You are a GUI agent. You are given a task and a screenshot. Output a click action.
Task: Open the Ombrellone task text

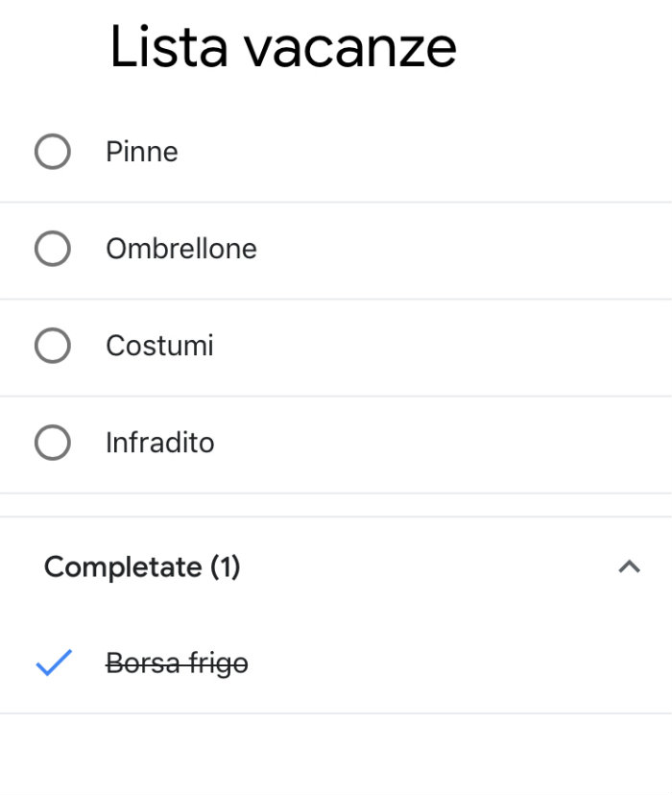point(181,250)
